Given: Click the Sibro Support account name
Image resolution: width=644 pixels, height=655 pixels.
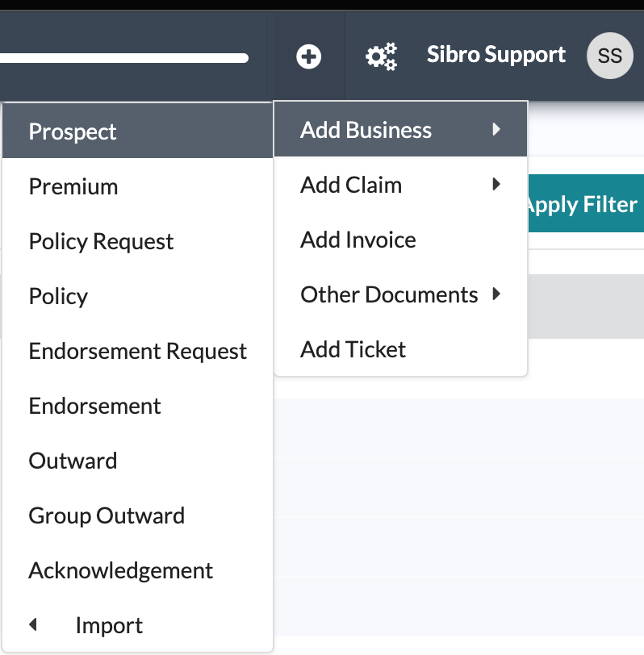Looking at the screenshot, I should 495,55.
